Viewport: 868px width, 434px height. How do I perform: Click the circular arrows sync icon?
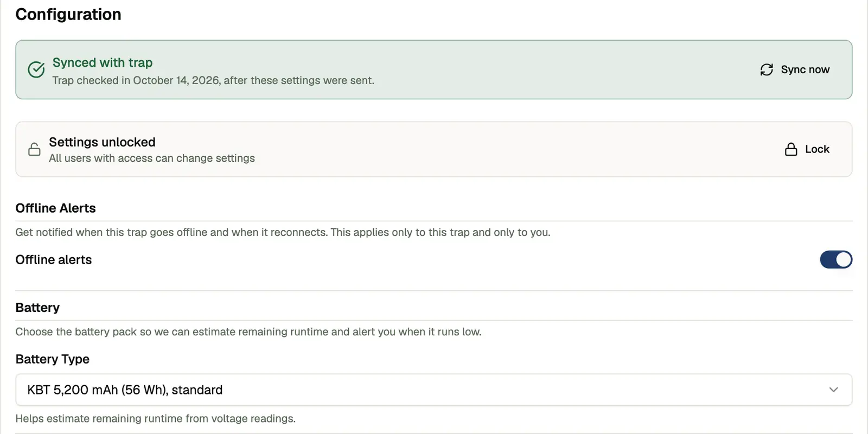pyautogui.click(x=767, y=69)
